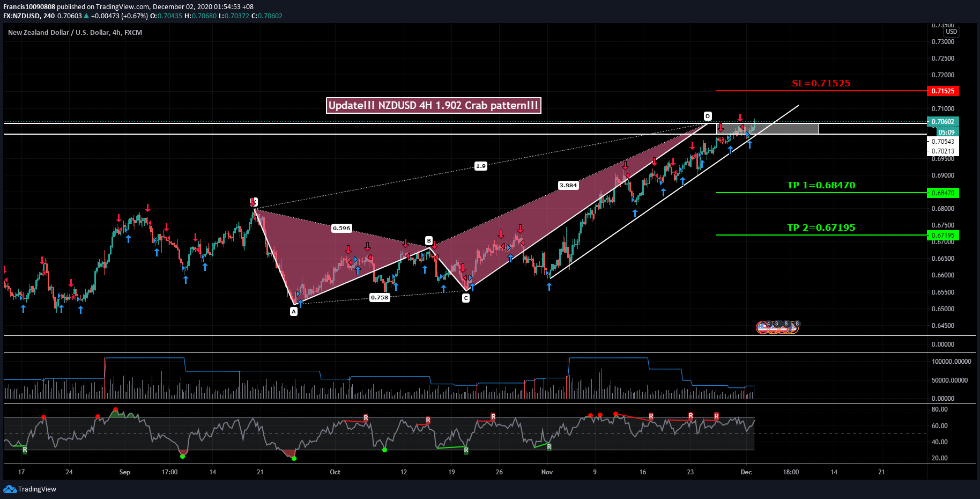Viewport: 980px width, 499px height.
Task: Select the crab pattern point B label
Action: 429,240
